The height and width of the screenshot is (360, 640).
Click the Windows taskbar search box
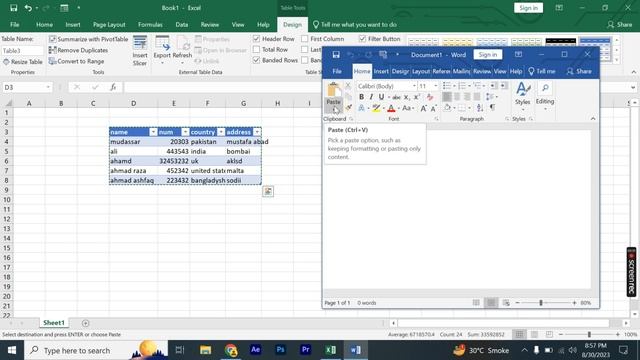pos(96,350)
